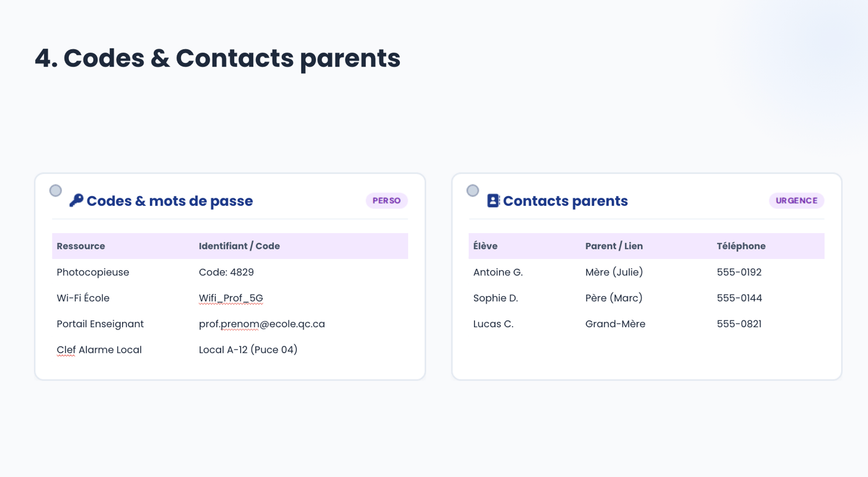868x477 pixels.
Task: Click the Parent / Lien column header
Action: click(614, 246)
